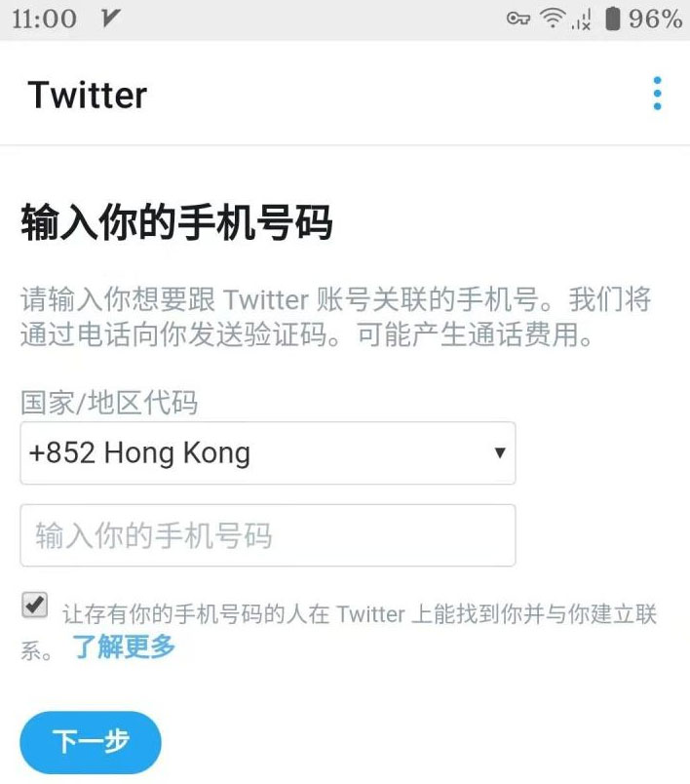Open the +852 Hong Kong country dropdown

tap(268, 453)
